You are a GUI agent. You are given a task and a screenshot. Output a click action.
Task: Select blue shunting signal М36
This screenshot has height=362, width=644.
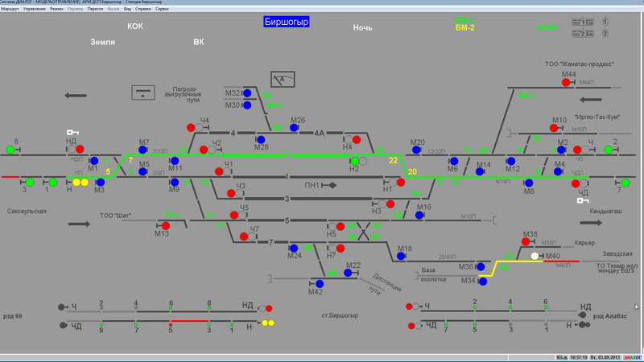[x=481, y=267]
